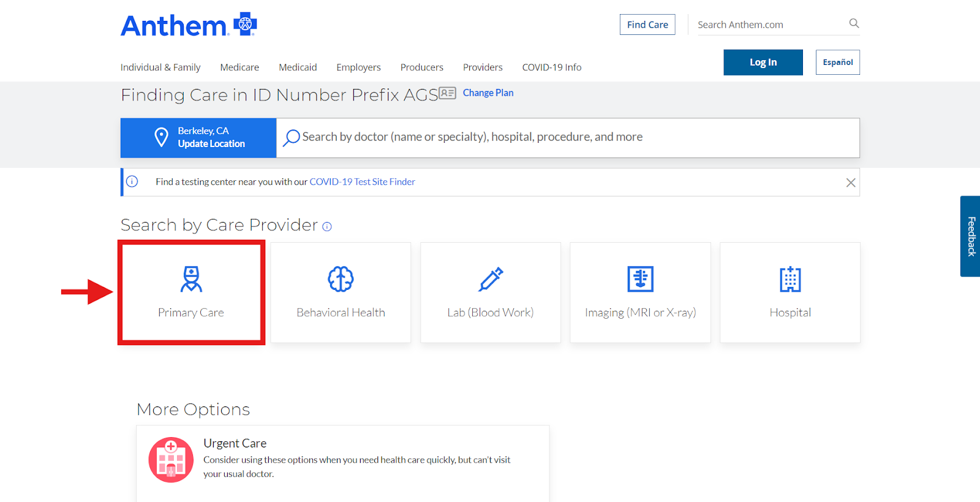Focus the search by doctor input field

coord(568,138)
